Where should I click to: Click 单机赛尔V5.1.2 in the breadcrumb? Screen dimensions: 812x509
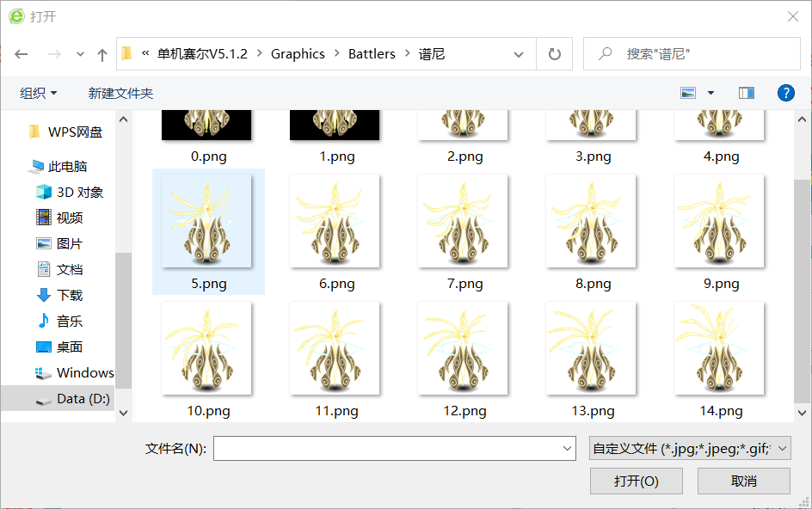[x=202, y=54]
